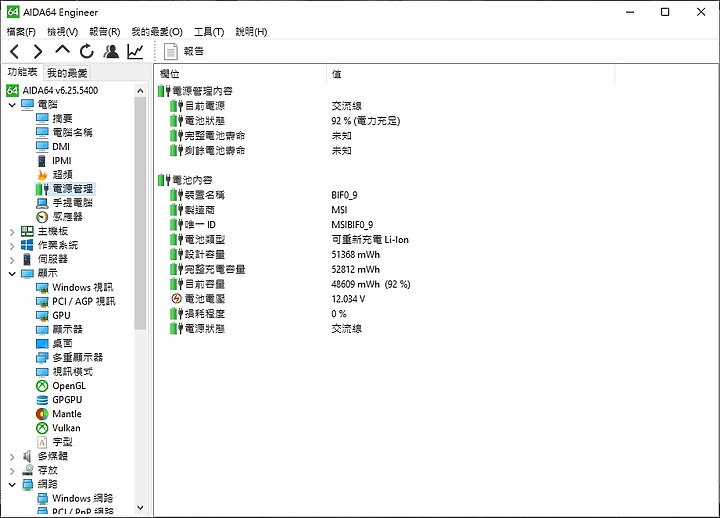The width and height of the screenshot is (720, 518).
Task: Open the 工具(T) tools menu
Action: coord(209,32)
